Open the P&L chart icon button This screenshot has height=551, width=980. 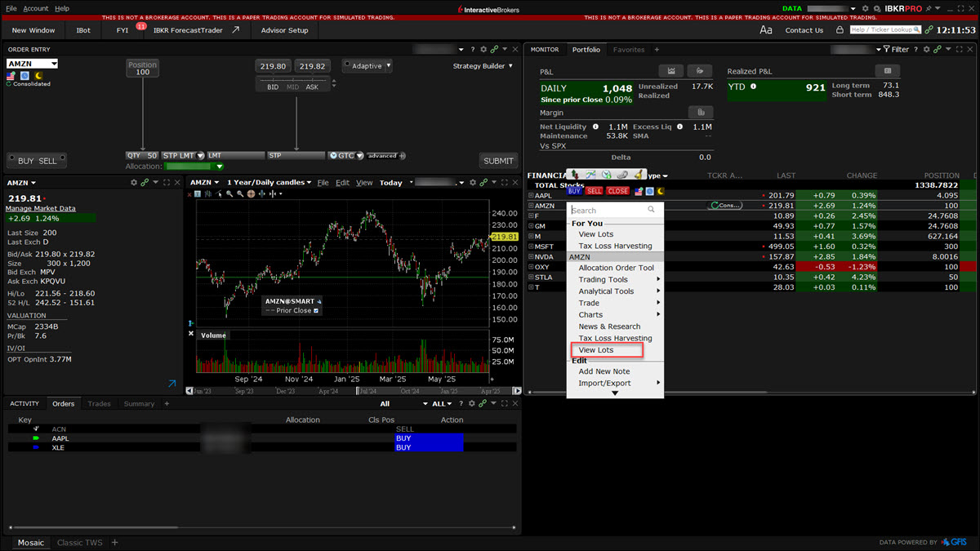coord(670,71)
